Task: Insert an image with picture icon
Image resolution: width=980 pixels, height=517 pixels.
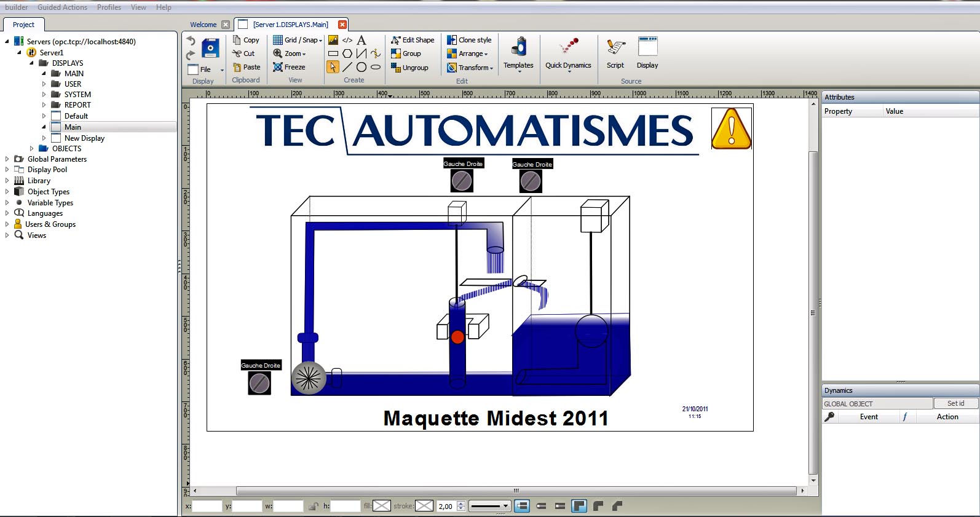Action: coord(333,40)
